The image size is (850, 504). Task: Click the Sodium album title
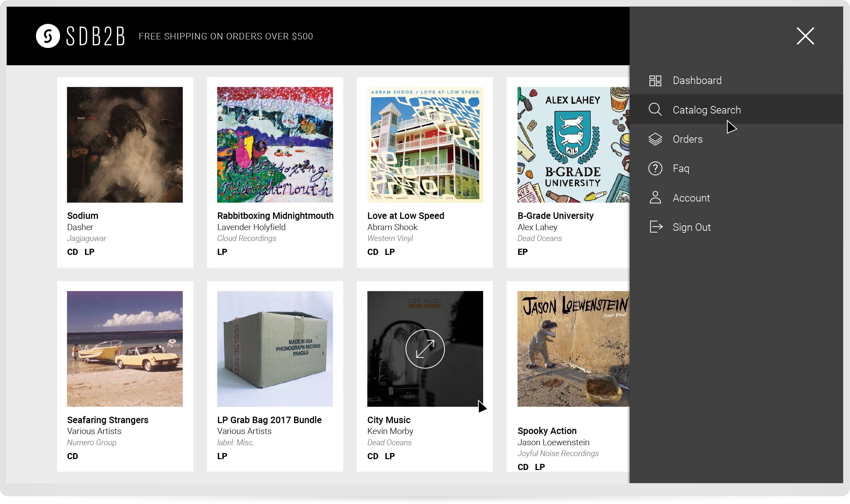(x=83, y=216)
